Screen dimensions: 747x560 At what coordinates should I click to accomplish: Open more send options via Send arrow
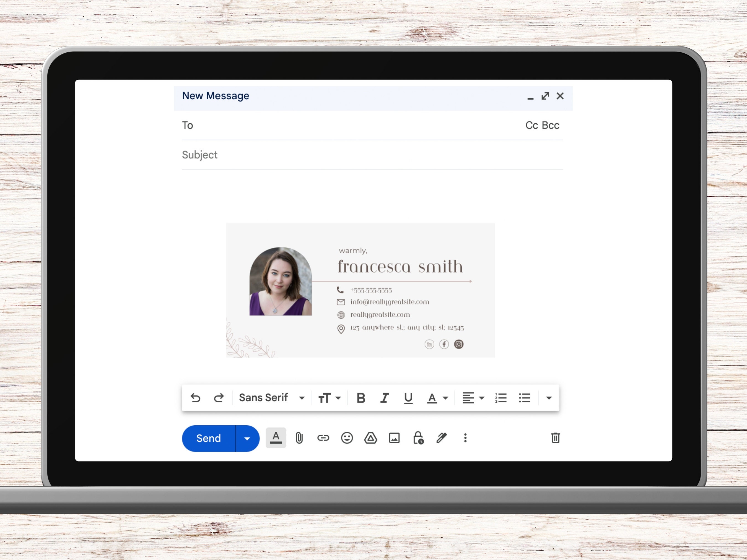(x=247, y=438)
